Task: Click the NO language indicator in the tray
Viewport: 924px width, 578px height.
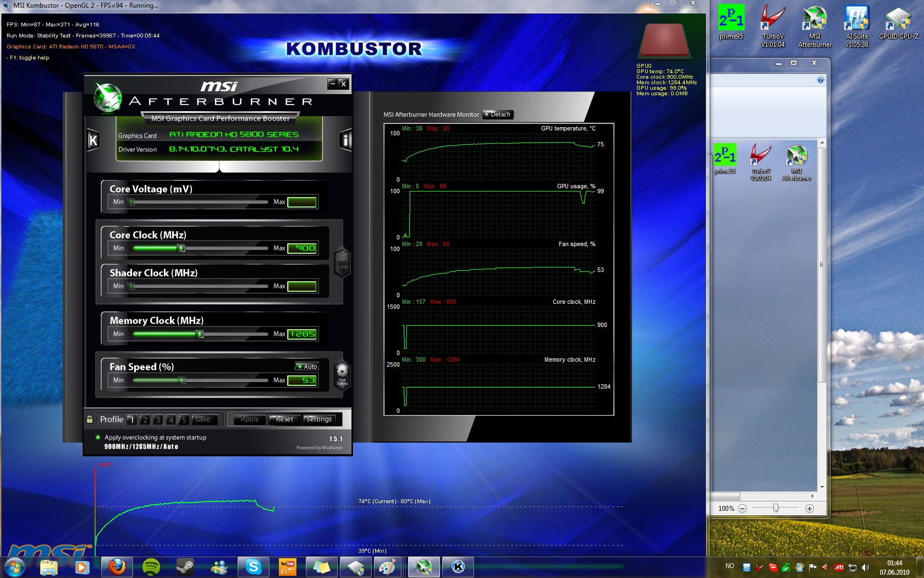Action: click(730, 566)
